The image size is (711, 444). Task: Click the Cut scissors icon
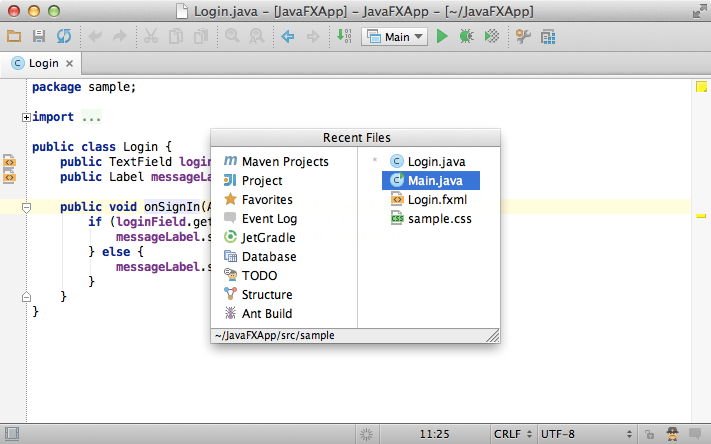click(151, 36)
